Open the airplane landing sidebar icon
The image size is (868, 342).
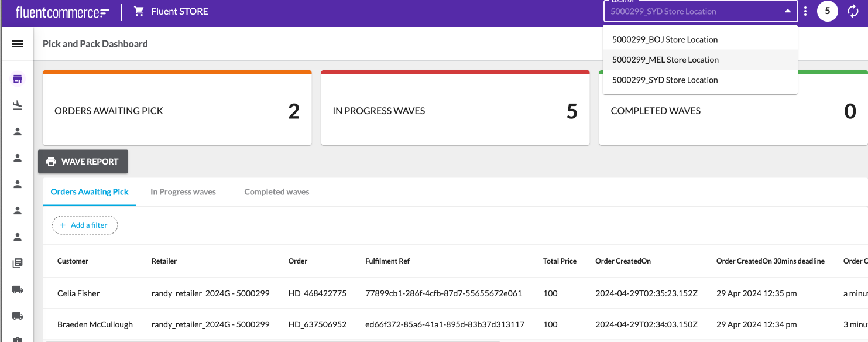[18, 105]
